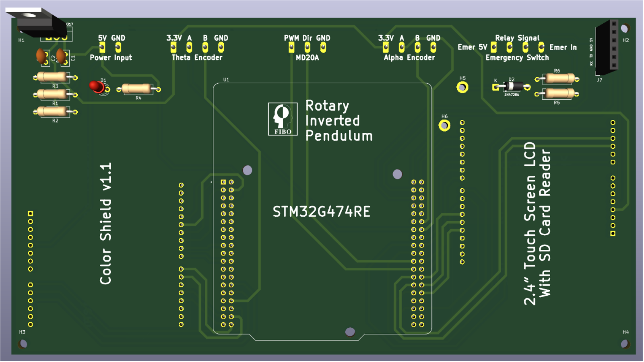Viewport: 644px width, 362px height.
Task: Select the red LED D1
Action: tap(97, 86)
